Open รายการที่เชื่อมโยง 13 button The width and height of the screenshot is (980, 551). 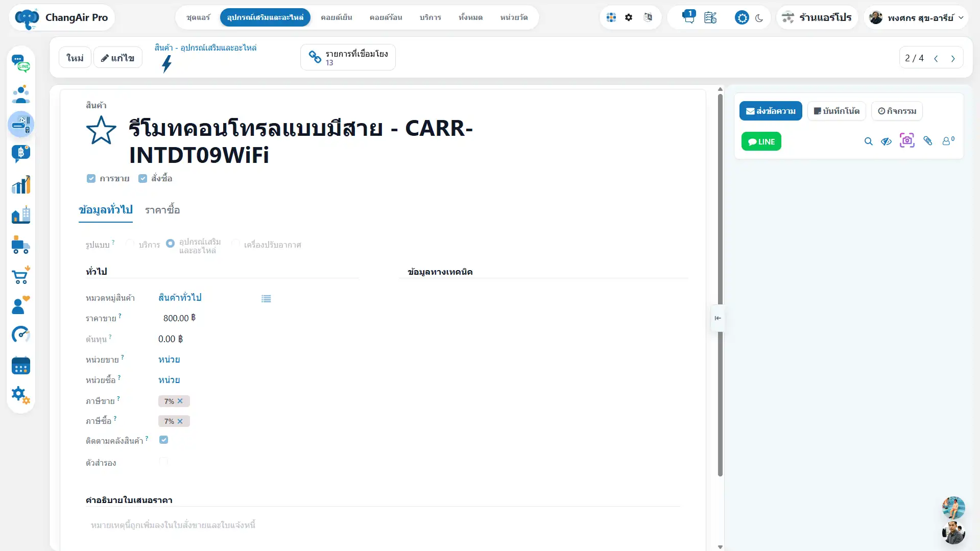(x=348, y=57)
